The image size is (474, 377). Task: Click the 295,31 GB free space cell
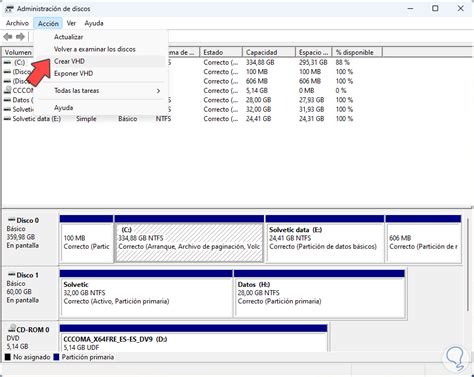click(313, 62)
